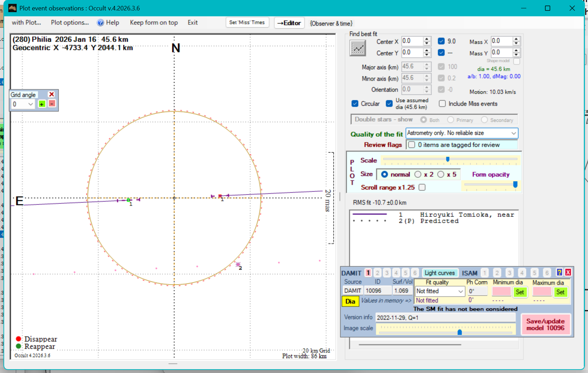The width and height of the screenshot is (588, 373).
Task: Click the DAMIT panel question mark icon
Action: 559,272
